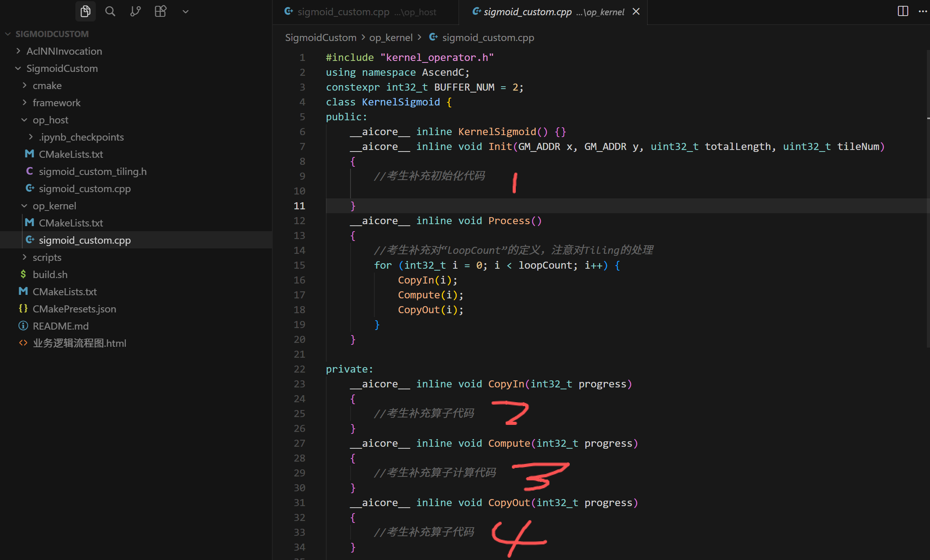Expand the AclNNInvocation folder
Image resolution: width=930 pixels, height=560 pixels.
64,51
